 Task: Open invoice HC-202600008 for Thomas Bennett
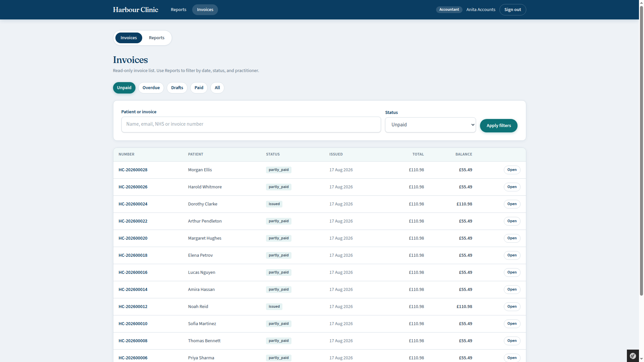[512, 341]
